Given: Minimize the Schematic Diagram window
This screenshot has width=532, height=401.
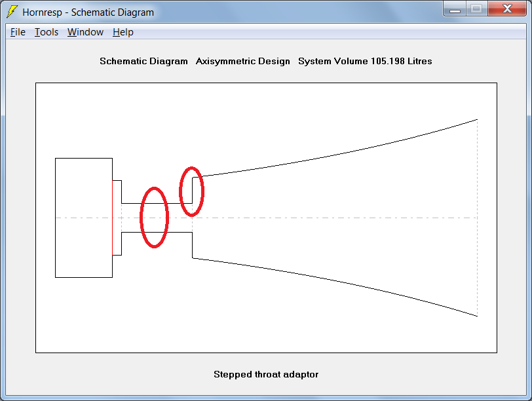Looking at the screenshot, I should pos(455,9).
